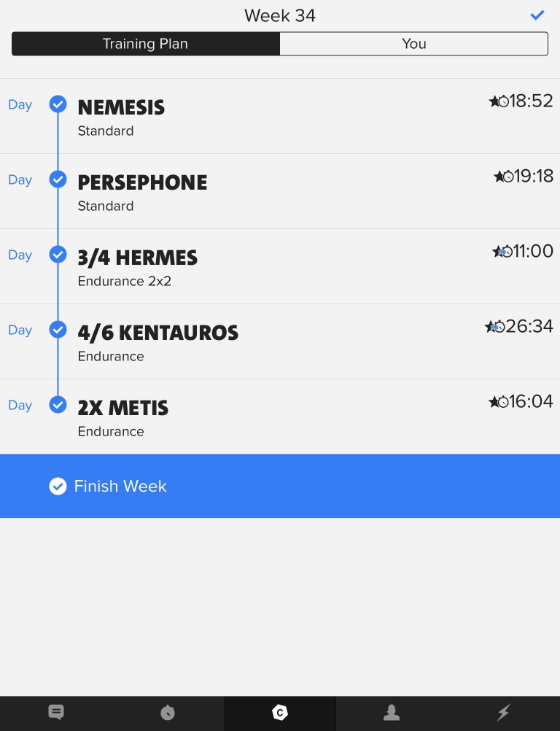The height and width of the screenshot is (731, 560).
Task: Click the Day label next to NEMESIS
Action: point(20,104)
